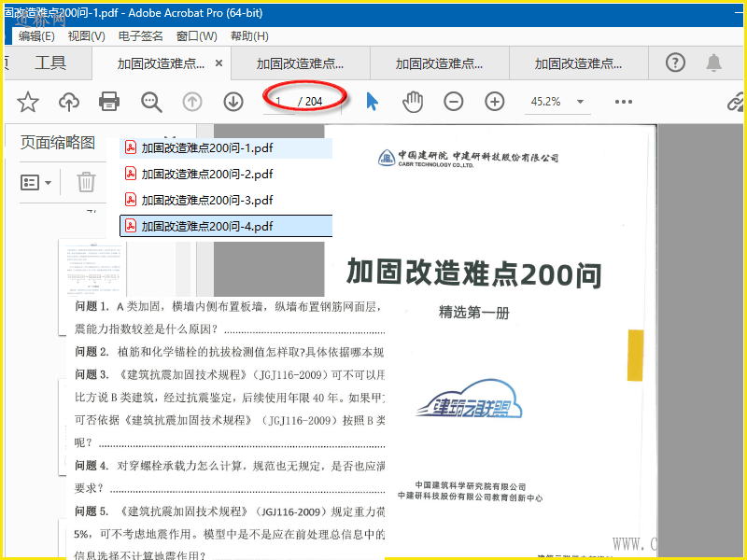Open the help question mark
This screenshot has width=747, height=560.
(675, 63)
